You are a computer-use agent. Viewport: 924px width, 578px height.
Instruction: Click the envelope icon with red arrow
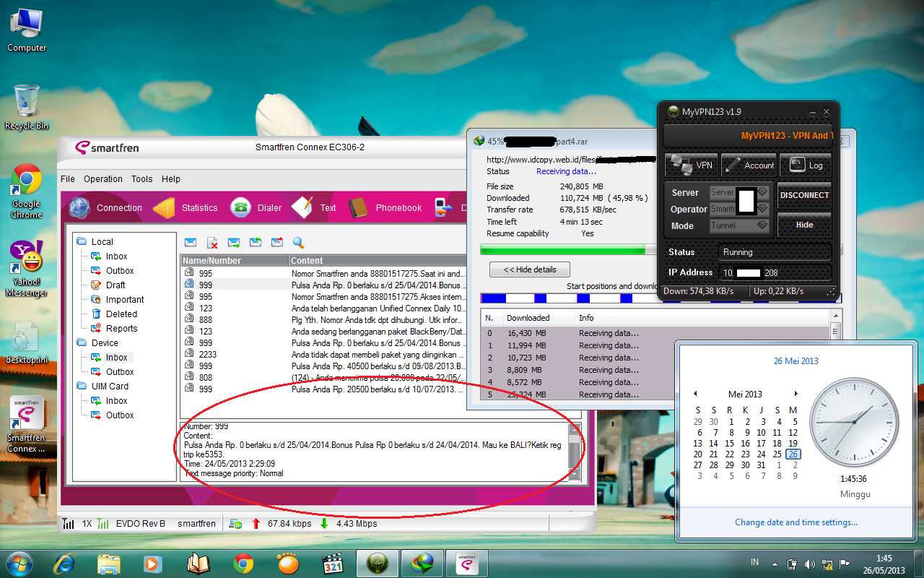click(x=277, y=243)
